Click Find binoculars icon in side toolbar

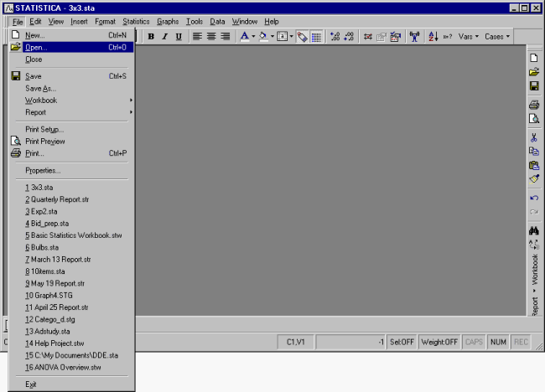click(x=534, y=230)
